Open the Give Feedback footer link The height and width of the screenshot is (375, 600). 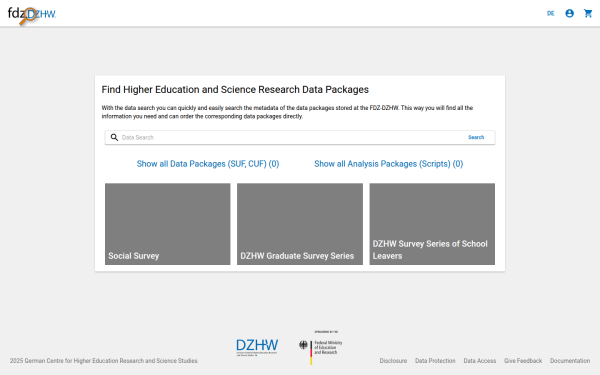click(523, 361)
